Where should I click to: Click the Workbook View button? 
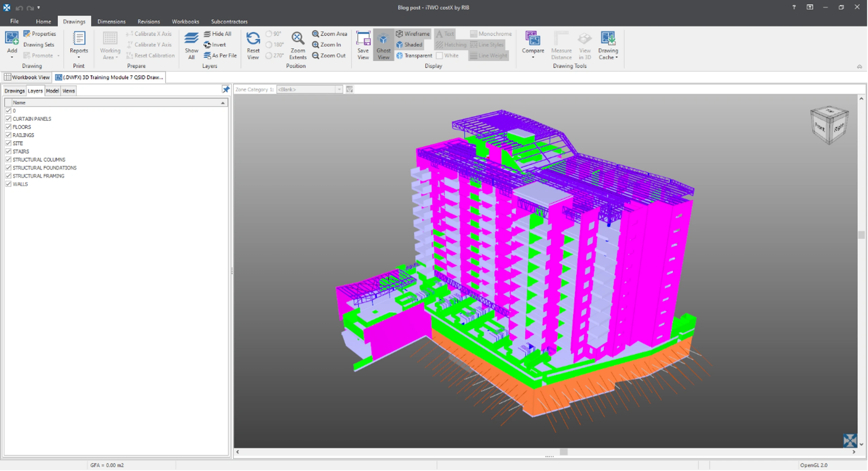point(27,77)
